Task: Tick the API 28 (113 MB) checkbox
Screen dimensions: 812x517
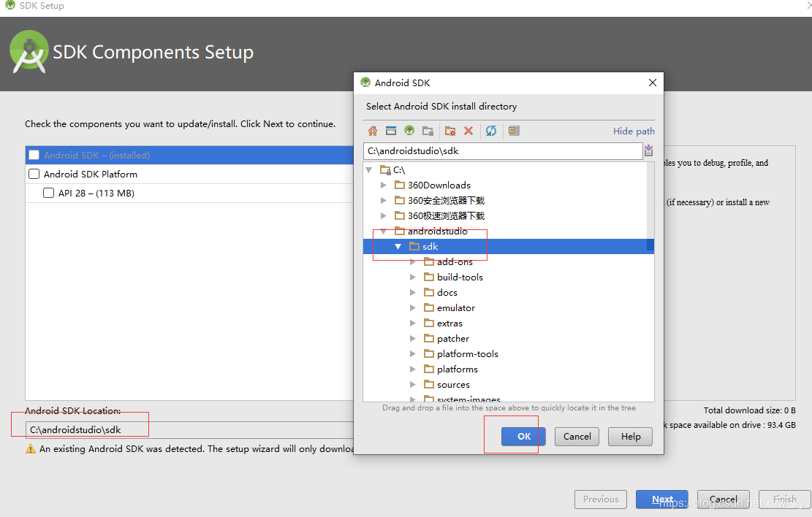Action: tap(49, 193)
